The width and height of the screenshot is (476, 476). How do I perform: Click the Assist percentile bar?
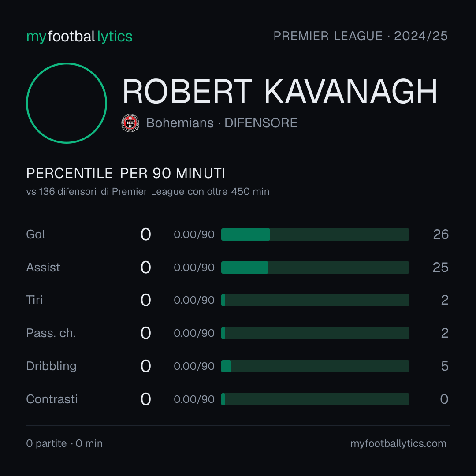tap(315, 268)
